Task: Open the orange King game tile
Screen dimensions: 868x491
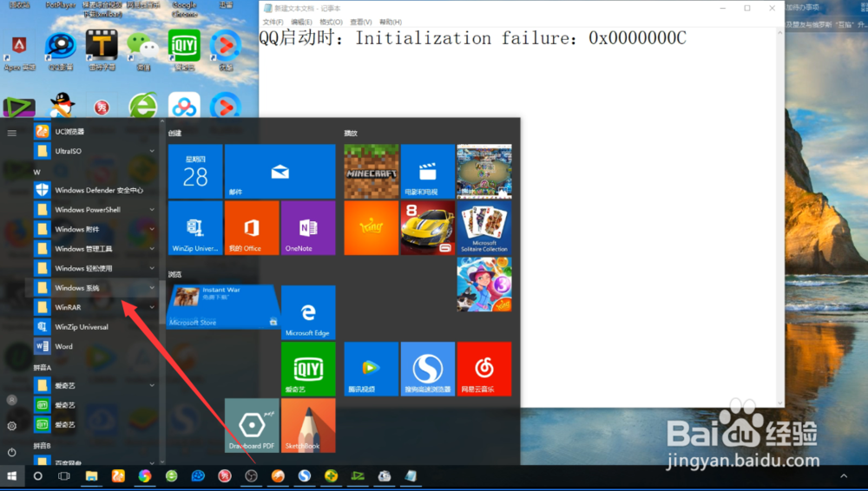Action: [371, 227]
